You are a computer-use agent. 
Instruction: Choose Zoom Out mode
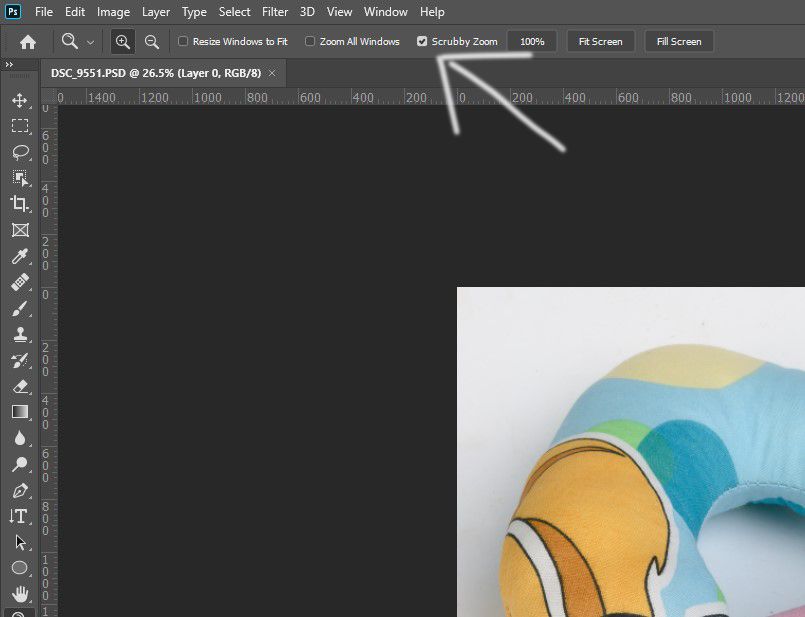click(151, 42)
